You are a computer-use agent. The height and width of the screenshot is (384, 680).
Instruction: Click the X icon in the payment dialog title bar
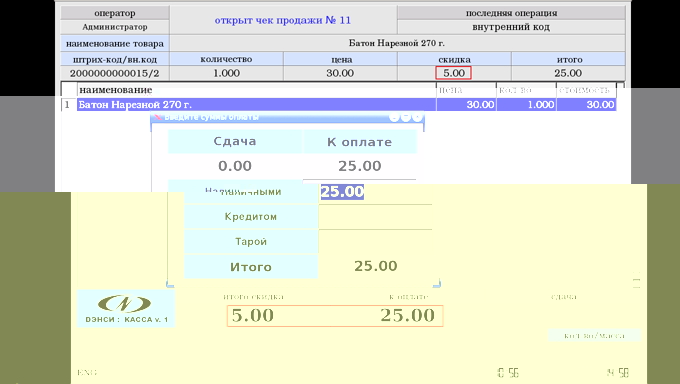(x=158, y=117)
